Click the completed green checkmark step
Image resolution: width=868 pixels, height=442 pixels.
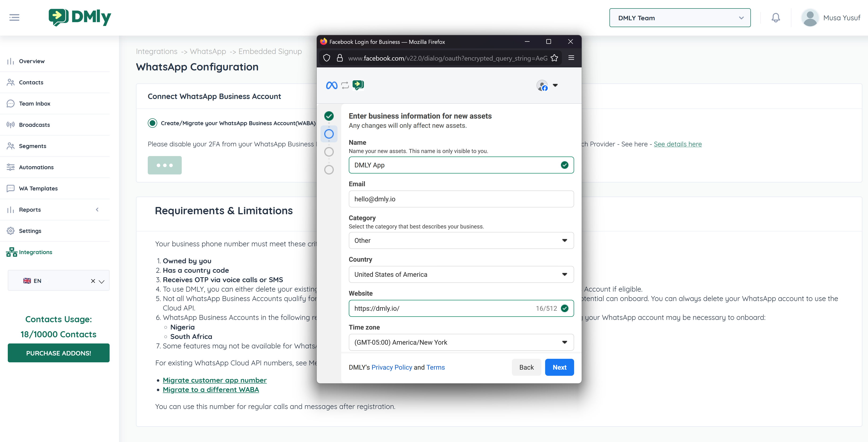[329, 116]
